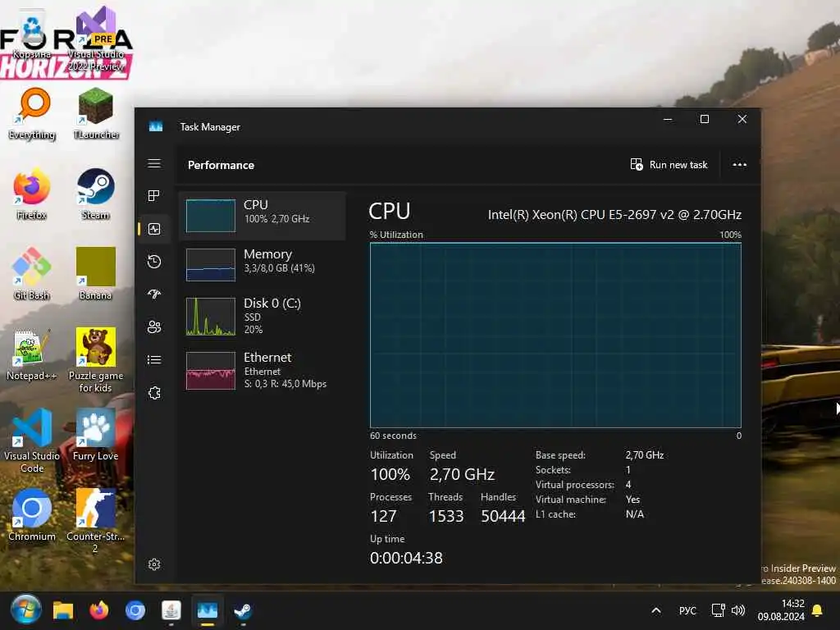The image size is (840, 630).
Task: Click the Intel Xeon CPU model text
Action: [614, 215]
